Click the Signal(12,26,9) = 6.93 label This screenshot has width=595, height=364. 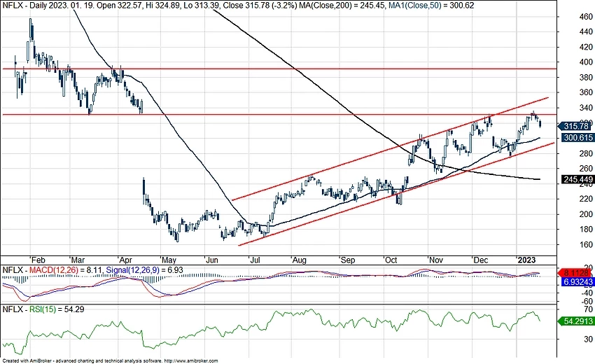coord(145,270)
